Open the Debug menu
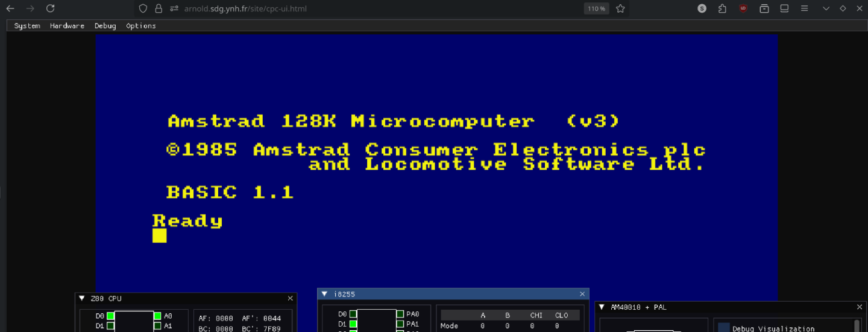The width and height of the screenshot is (868, 332). (105, 26)
